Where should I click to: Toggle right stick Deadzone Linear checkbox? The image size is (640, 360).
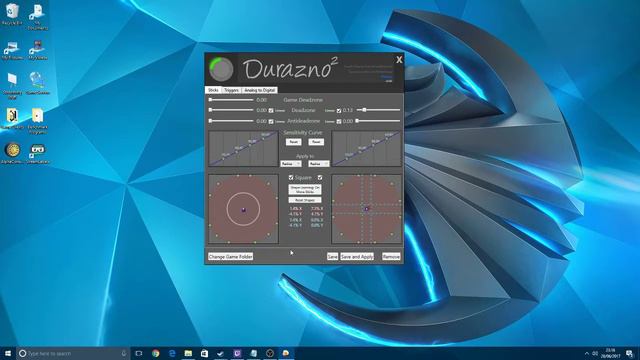(x=339, y=111)
